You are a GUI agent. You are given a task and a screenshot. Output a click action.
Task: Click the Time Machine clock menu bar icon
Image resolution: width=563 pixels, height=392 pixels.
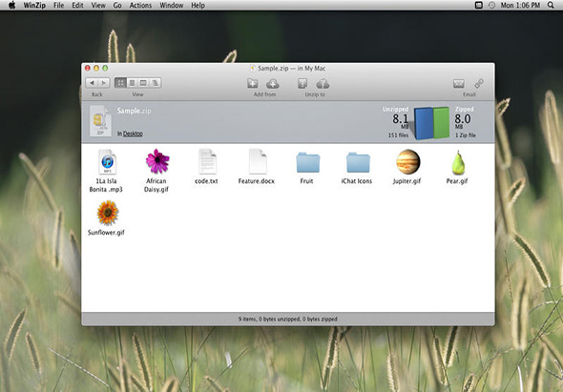(x=491, y=5)
